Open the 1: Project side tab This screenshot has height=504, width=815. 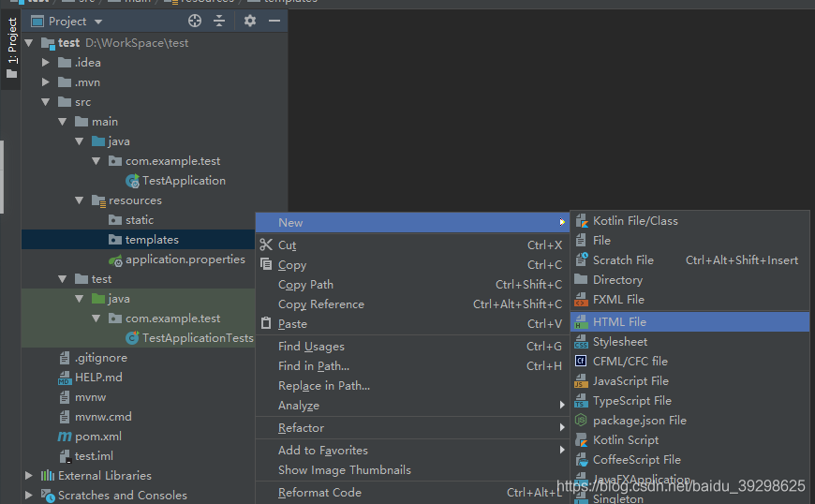pos(11,47)
